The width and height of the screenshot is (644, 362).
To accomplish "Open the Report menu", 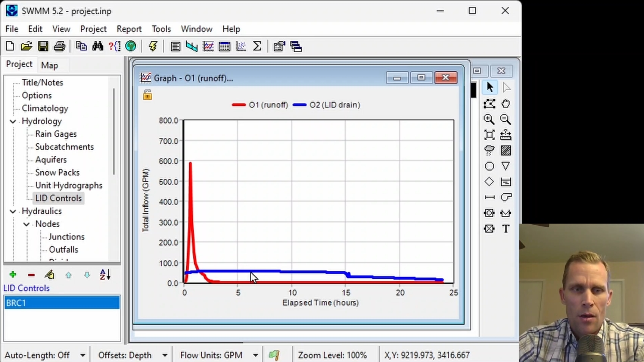I will click(129, 29).
